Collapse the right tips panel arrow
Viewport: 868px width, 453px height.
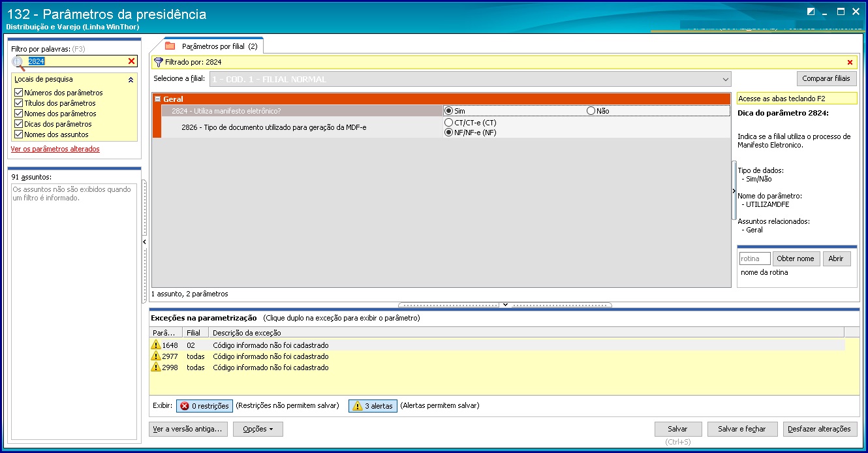[x=734, y=191]
